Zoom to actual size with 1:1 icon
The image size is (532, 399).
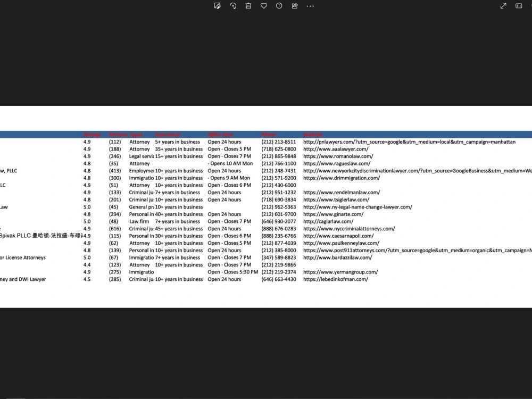(x=518, y=6)
